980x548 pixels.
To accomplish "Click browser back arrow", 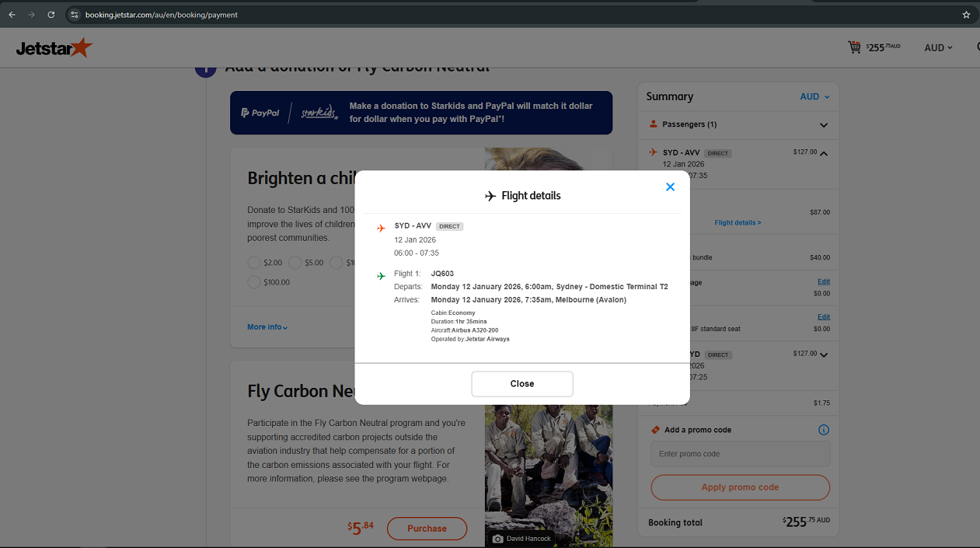I will tap(12, 15).
